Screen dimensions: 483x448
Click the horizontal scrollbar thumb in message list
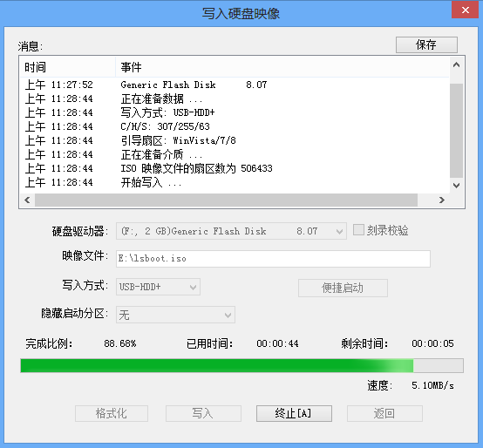(x=226, y=200)
